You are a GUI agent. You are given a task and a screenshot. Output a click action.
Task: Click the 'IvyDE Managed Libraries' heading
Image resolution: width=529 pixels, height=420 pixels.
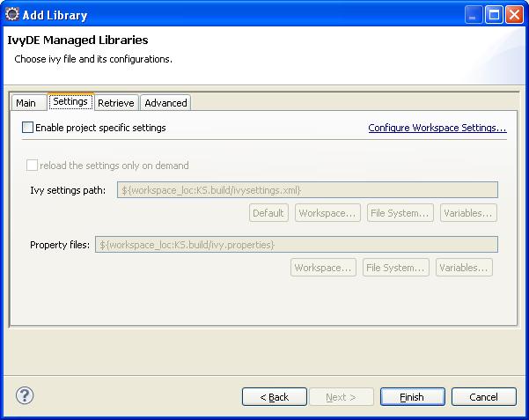[78, 41]
